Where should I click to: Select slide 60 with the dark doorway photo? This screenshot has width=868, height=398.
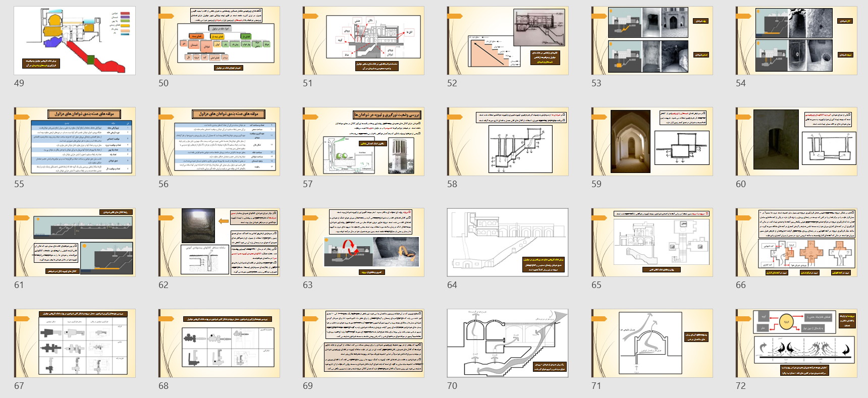tap(796, 142)
